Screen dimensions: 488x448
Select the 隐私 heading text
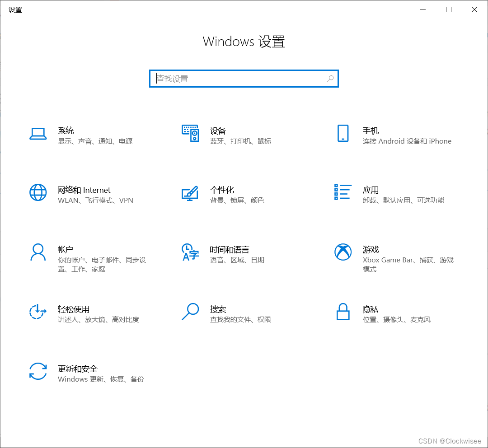tap(371, 309)
